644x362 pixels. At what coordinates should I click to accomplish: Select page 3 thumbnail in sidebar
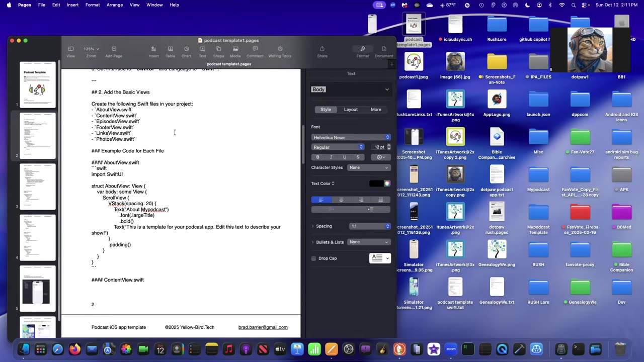point(38,187)
